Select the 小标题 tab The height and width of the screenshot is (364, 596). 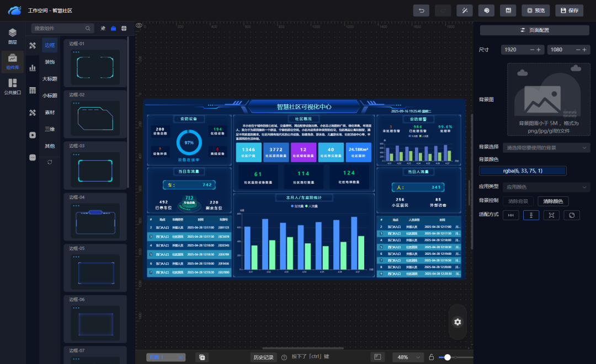coord(50,96)
